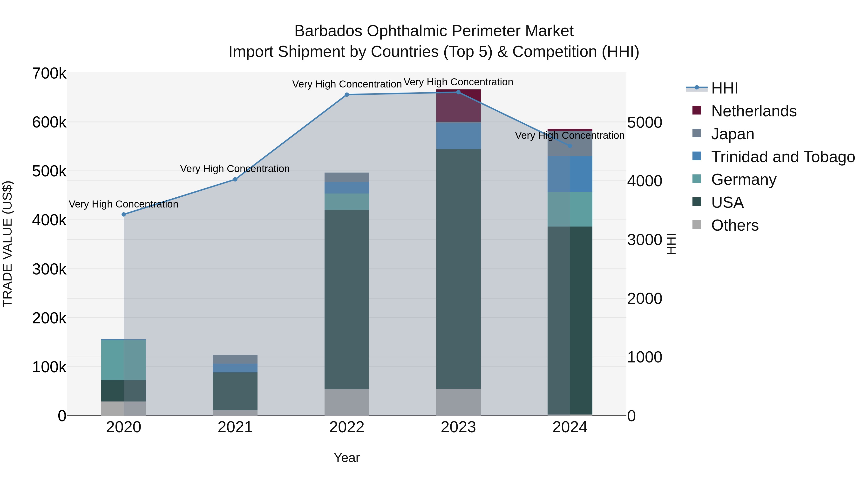Click the Netherlands bar segment in 2023
The image size is (868, 488).
458,106
